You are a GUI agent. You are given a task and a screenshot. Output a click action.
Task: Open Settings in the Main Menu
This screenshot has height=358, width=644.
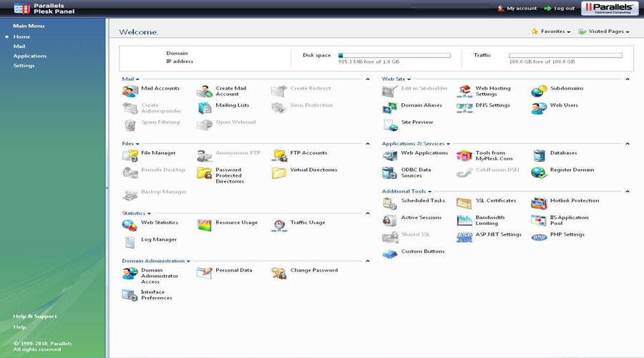coord(24,66)
